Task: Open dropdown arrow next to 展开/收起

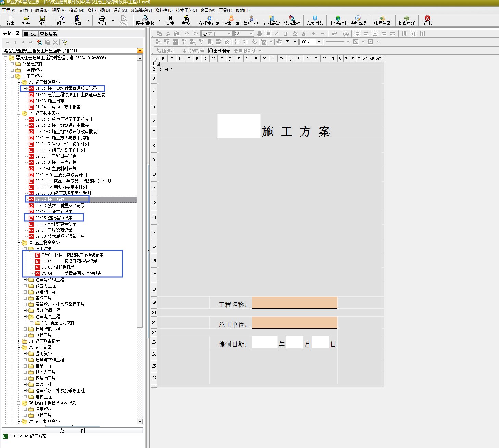Action: pos(159,20)
